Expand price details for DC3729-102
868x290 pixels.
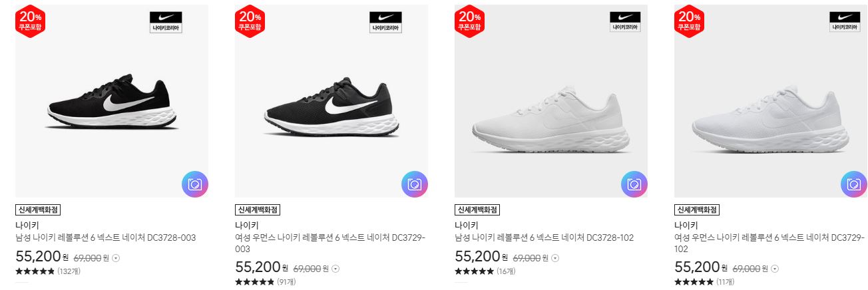pyautogui.click(x=775, y=269)
